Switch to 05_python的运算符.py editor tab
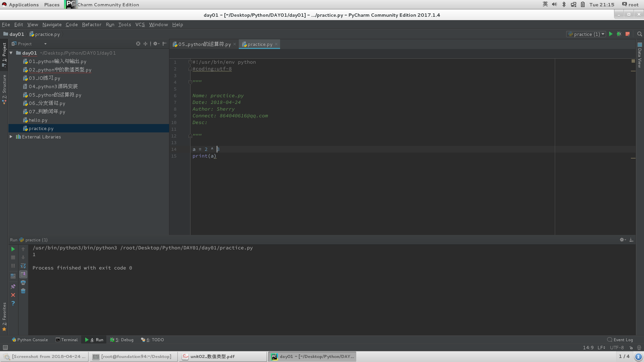The image size is (644, 362). 204,44
